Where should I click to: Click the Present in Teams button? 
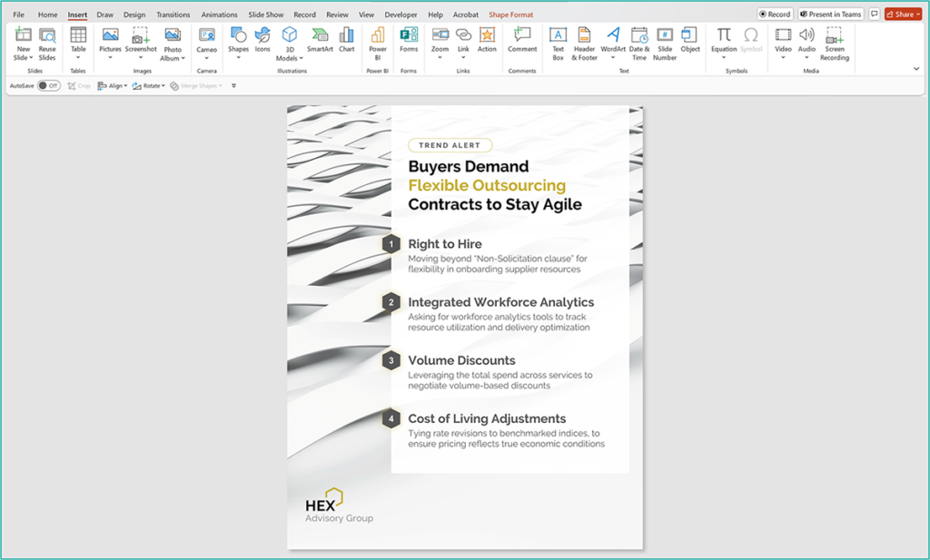point(830,14)
